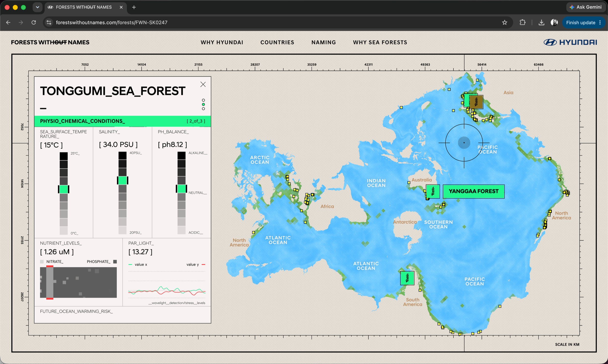Open the Chrome three-dot menu
The height and width of the screenshot is (364, 608).
click(600, 23)
